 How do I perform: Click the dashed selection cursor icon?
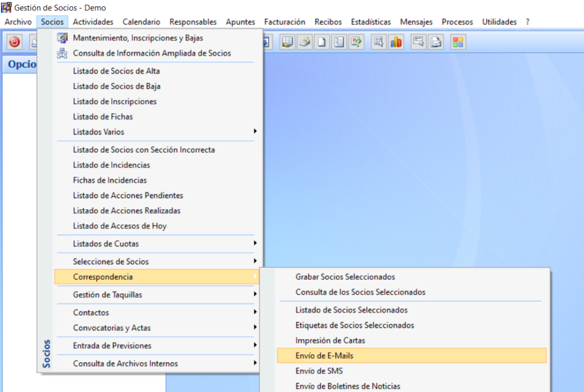coord(419,42)
